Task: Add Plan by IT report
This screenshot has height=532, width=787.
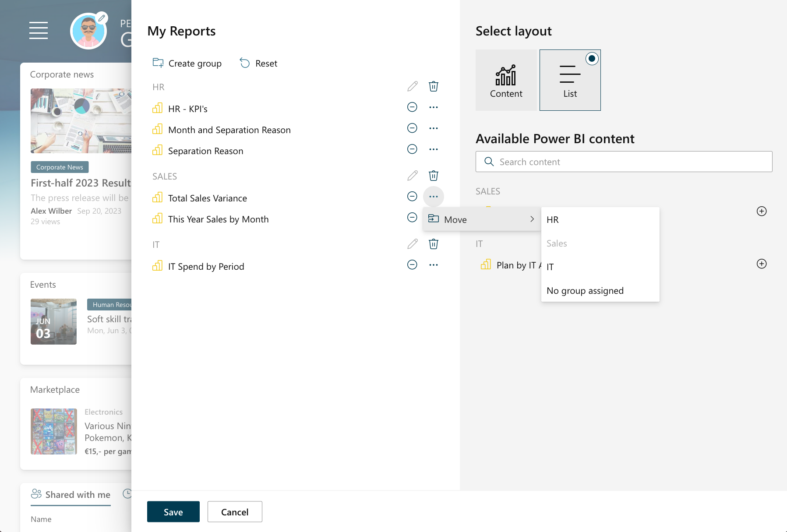Action: pos(762,264)
